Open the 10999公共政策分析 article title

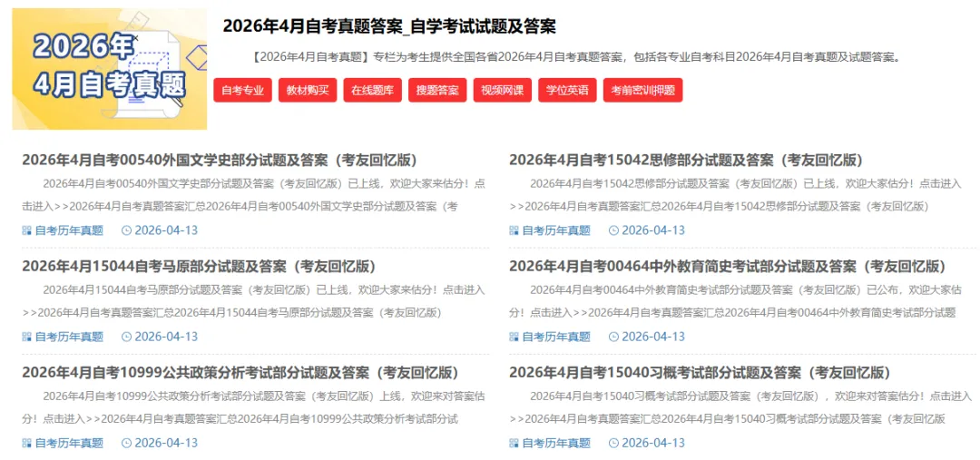point(240,373)
